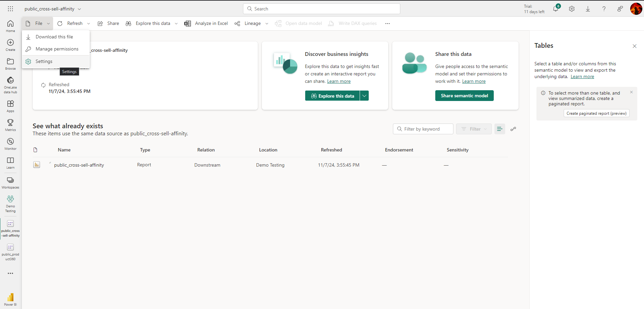Open more toolbar options ellipsis

[x=388, y=24]
